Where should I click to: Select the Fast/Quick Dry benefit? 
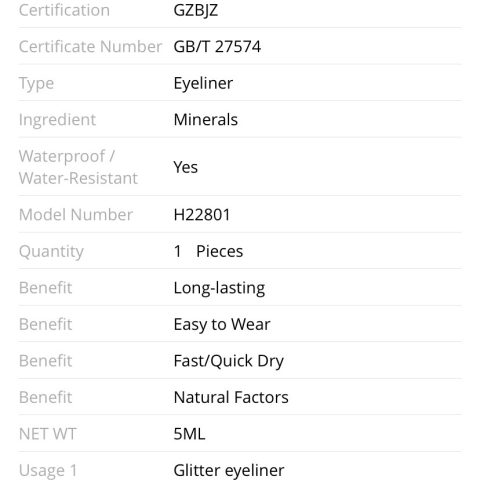pyautogui.click(x=229, y=361)
